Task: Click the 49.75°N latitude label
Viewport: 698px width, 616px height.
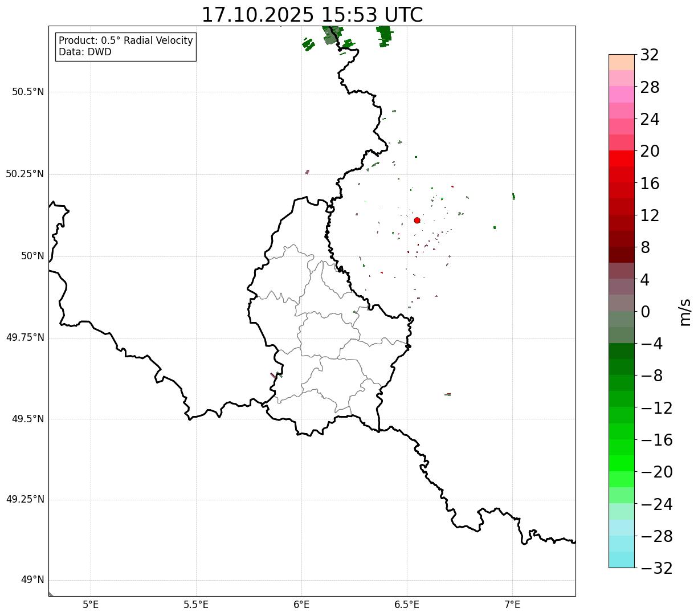Action: 25,337
